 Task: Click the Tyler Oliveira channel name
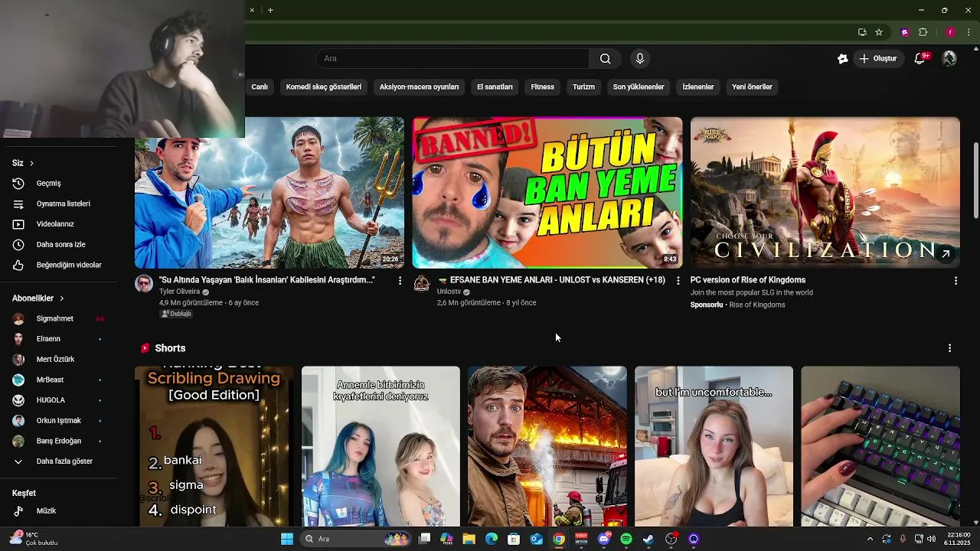pyautogui.click(x=179, y=292)
